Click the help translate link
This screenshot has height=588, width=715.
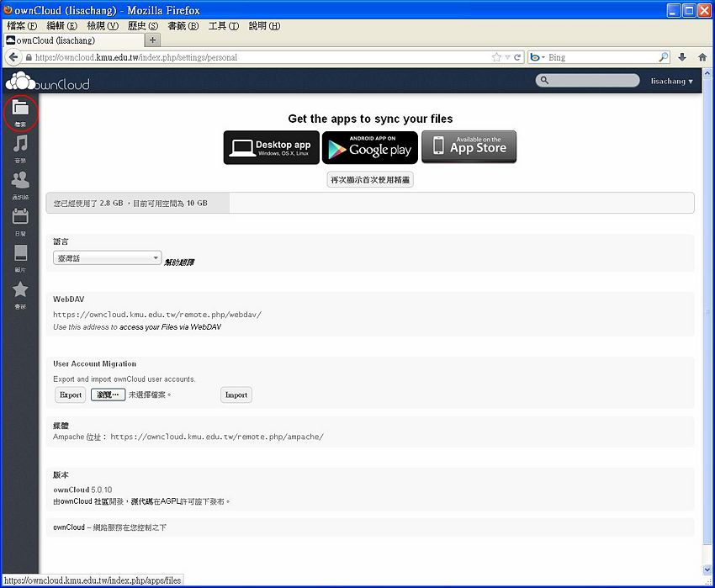[179, 262]
